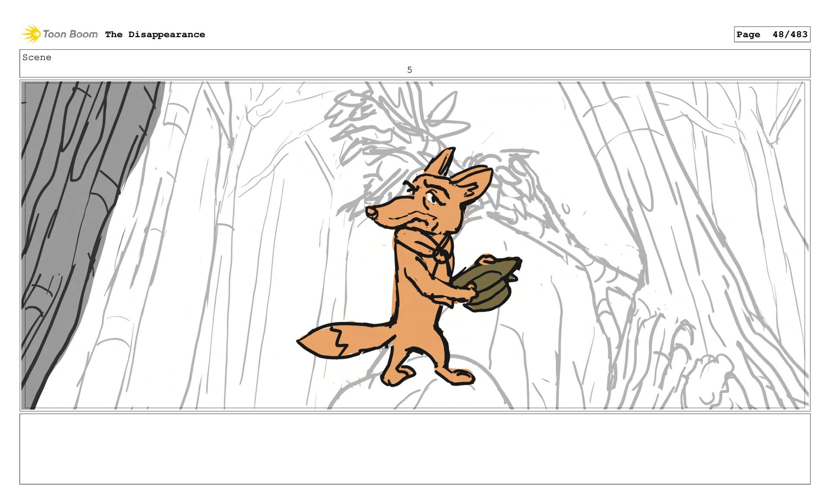Click the Toon Boom logo
The width and height of the screenshot is (830, 504).
pos(60,34)
